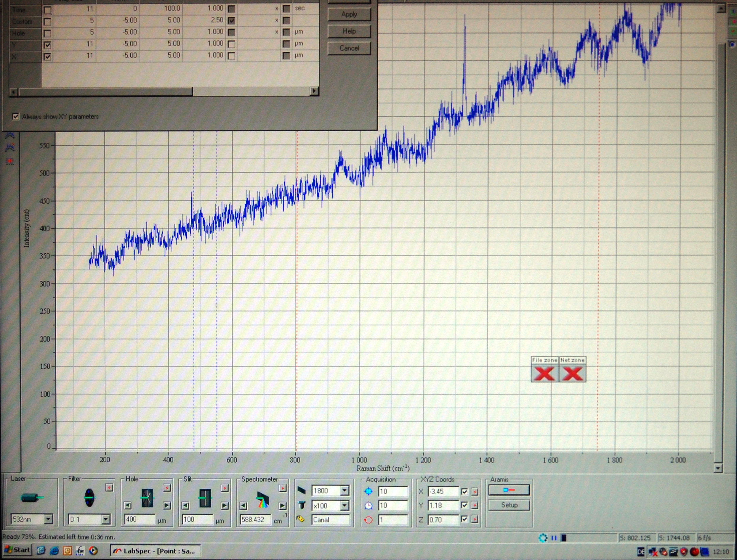
Task: Open the media player quick launch icon
Action: click(93, 551)
